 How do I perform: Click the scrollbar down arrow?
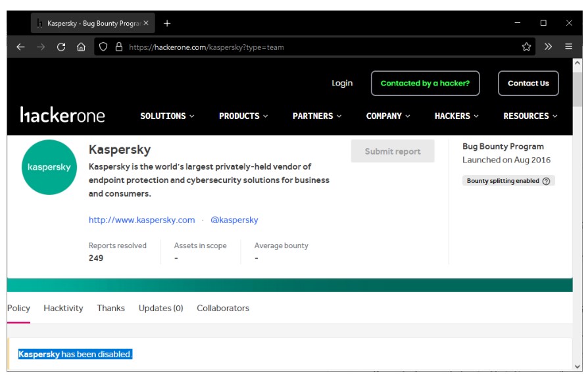pos(577,366)
